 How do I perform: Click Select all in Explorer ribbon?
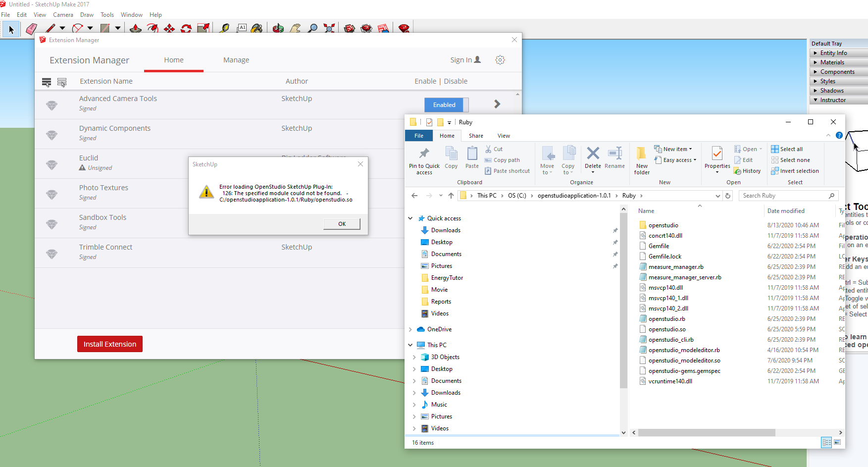click(x=787, y=149)
